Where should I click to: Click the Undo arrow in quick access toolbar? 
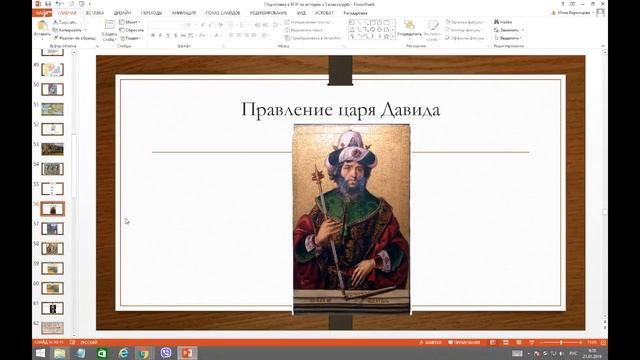click(58, 4)
